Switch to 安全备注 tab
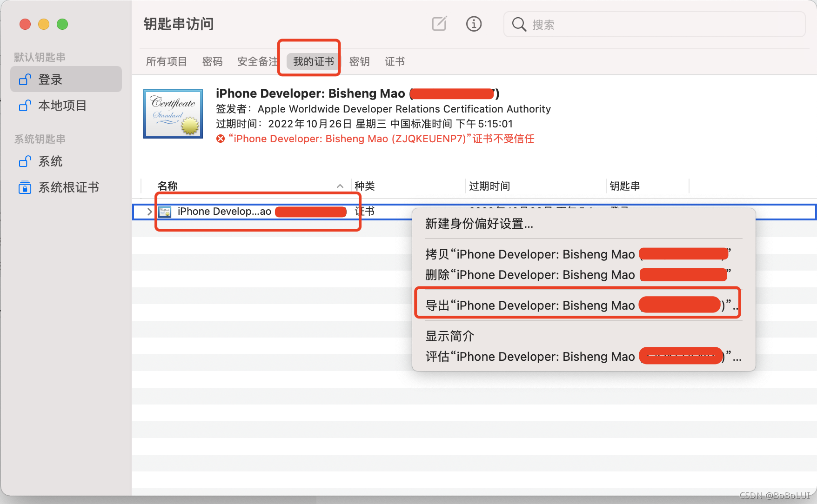The image size is (817, 504). point(258,61)
